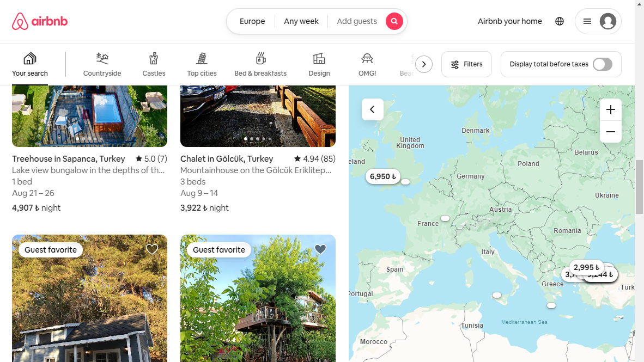Select the Bed & breakfasts category
The width and height of the screenshot is (644, 362).
click(260, 64)
